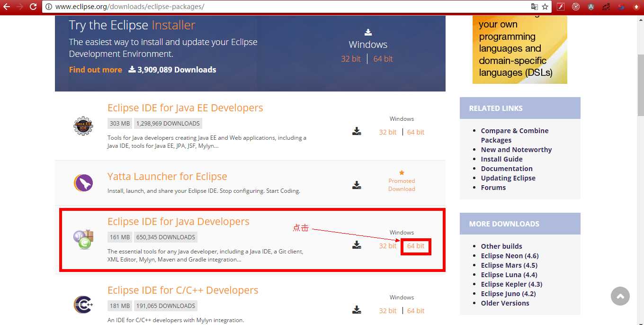This screenshot has height=325, width=644.
Task: Open Updating Eclipse link
Action: 508,178
